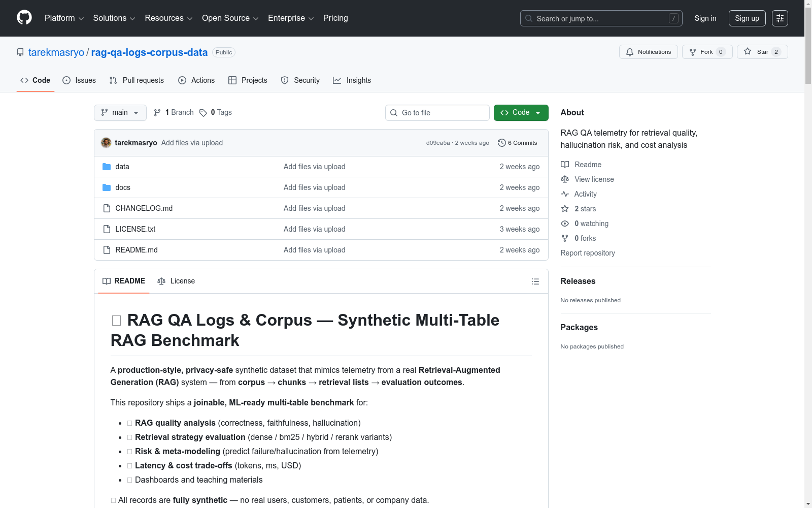
Task: Click the stars icon in About sidebar
Action: 565,209
